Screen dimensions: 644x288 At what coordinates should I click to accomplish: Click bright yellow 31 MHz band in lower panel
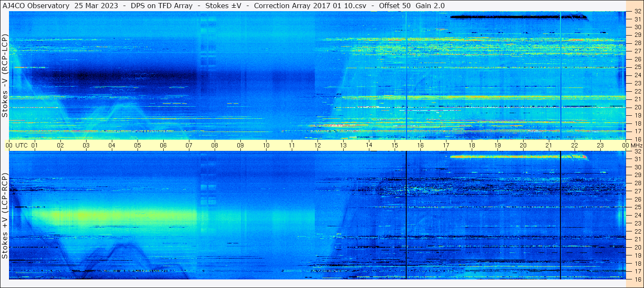(x=518, y=157)
